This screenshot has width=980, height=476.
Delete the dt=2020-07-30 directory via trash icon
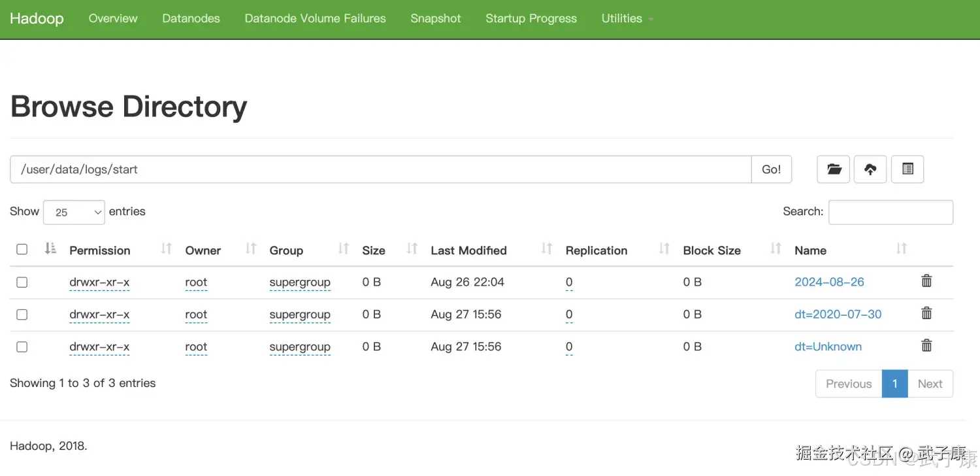coord(926,313)
